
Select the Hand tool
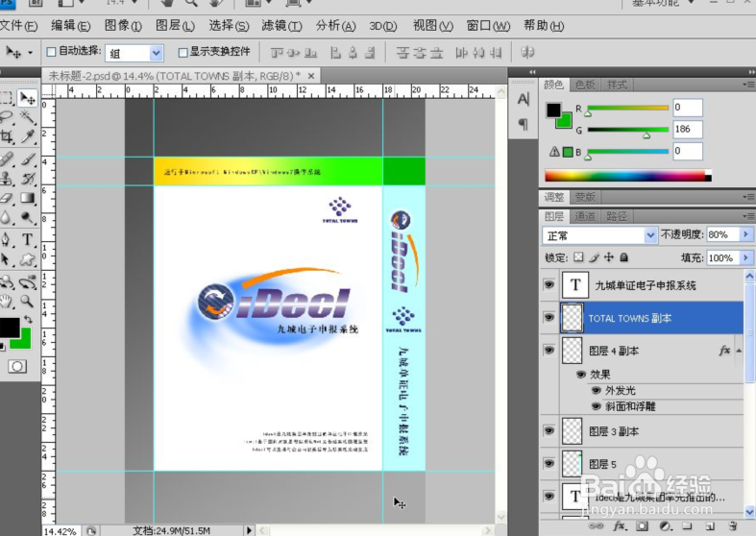click(x=7, y=302)
